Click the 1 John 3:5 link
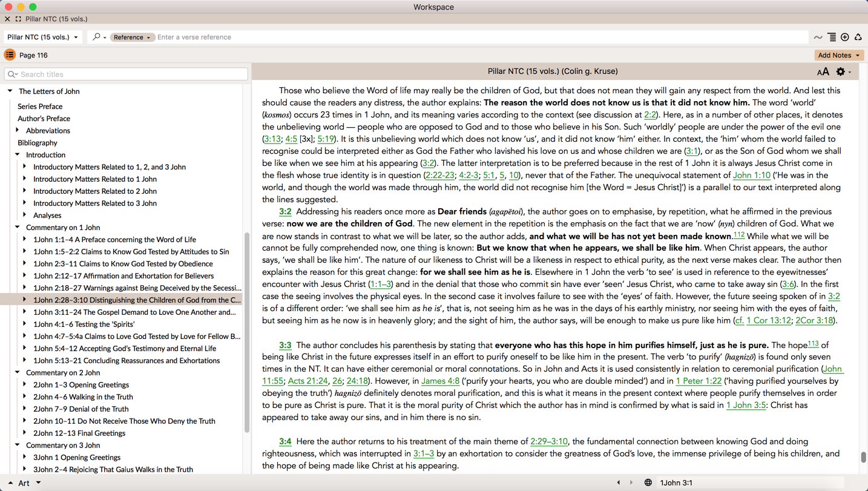This screenshot has height=491, width=868. 746,406
